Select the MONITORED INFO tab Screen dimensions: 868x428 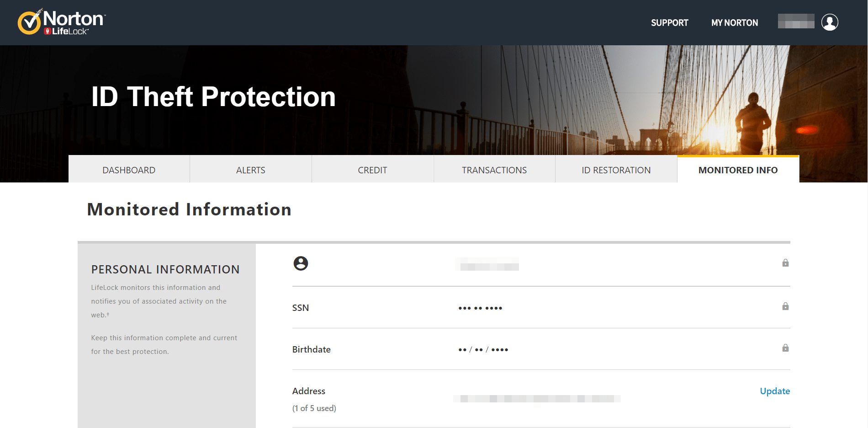point(738,170)
